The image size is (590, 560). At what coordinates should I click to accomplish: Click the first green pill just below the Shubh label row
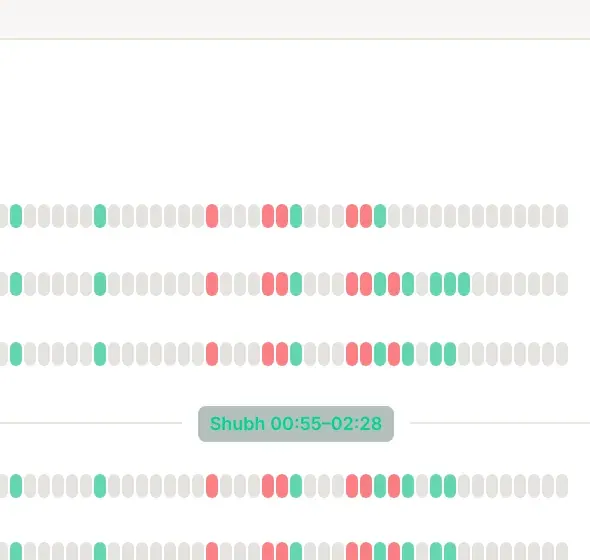pyautogui.click(x=16, y=486)
